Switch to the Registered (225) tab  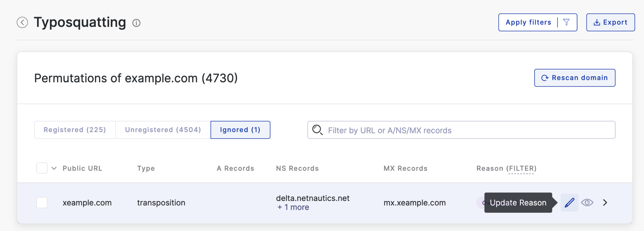(75, 130)
